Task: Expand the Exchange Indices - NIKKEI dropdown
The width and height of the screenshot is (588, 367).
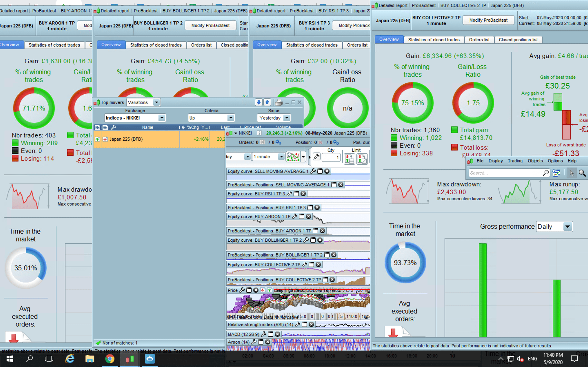Action: point(161,118)
